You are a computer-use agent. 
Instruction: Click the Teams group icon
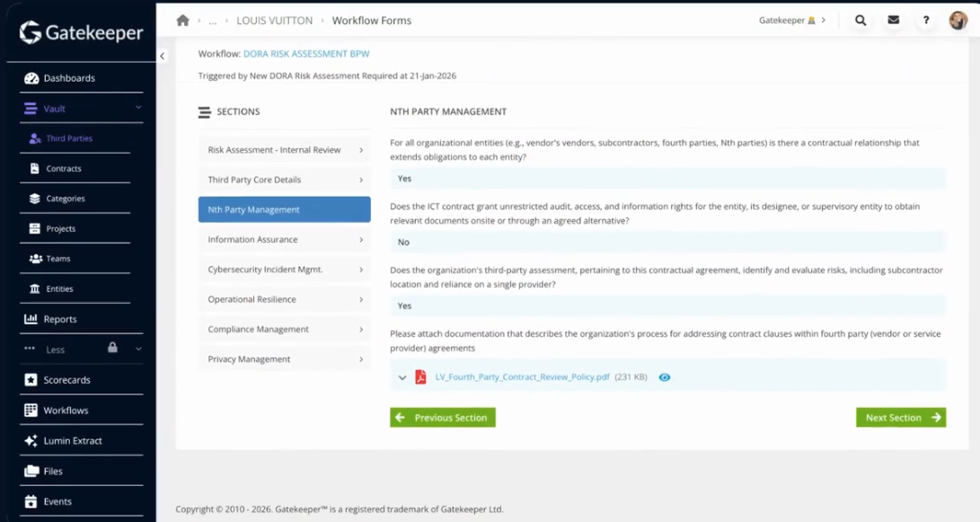click(x=36, y=258)
